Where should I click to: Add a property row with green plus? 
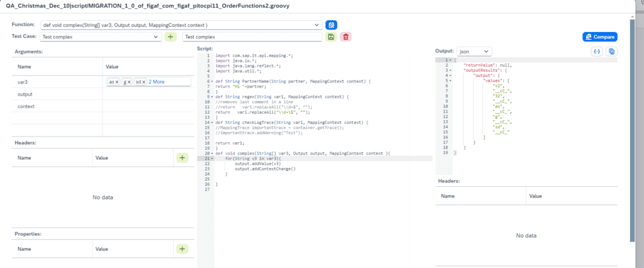coord(182,248)
